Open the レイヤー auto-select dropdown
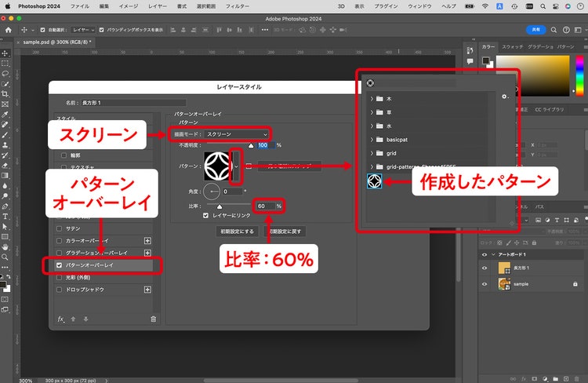Viewport: 588px width, 383px height. tap(84, 30)
